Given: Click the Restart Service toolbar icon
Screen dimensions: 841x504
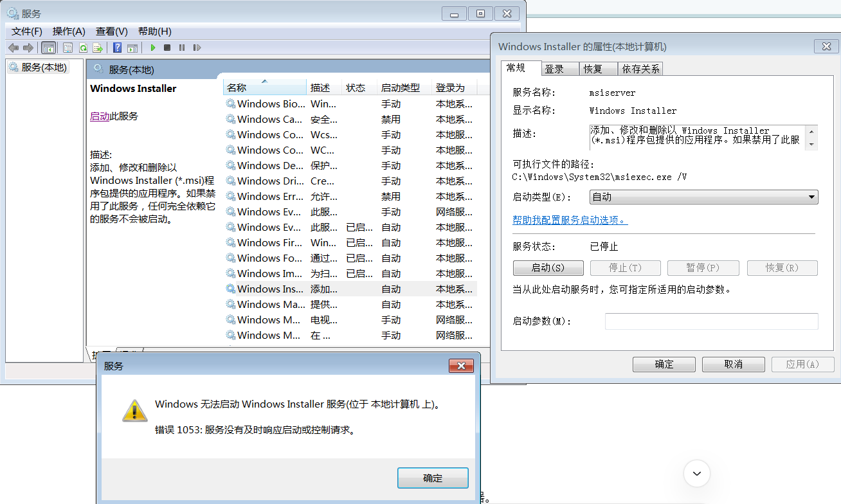Looking at the screenshot, I should [x=197, y=48].
